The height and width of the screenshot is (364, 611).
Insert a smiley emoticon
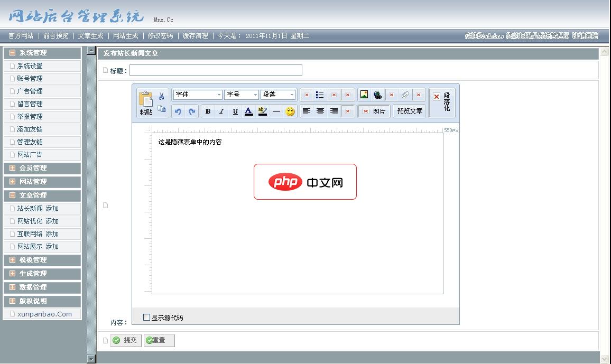(x=291, y=111)
